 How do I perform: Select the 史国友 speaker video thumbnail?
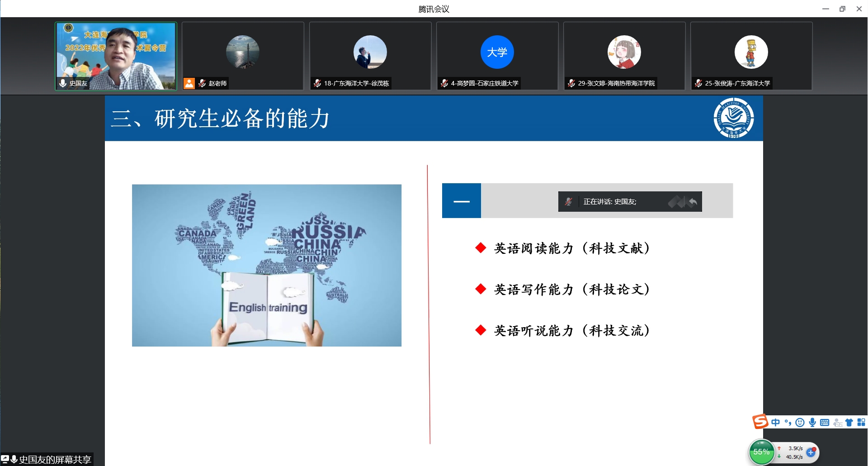click(x=116, y=56)
